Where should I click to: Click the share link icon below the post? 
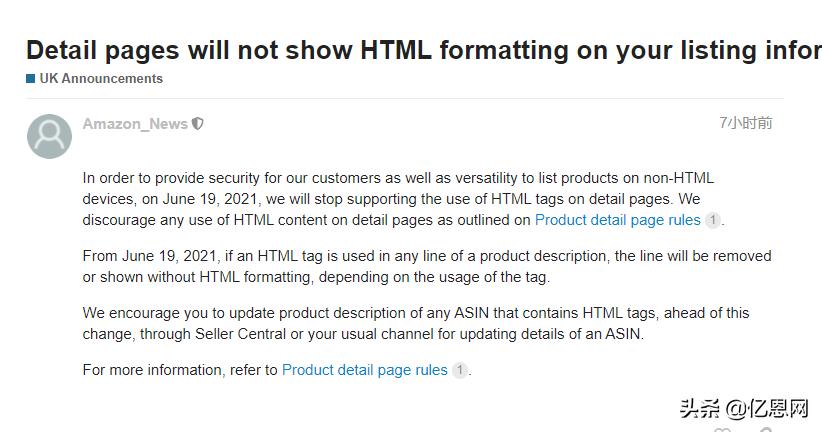765,429
